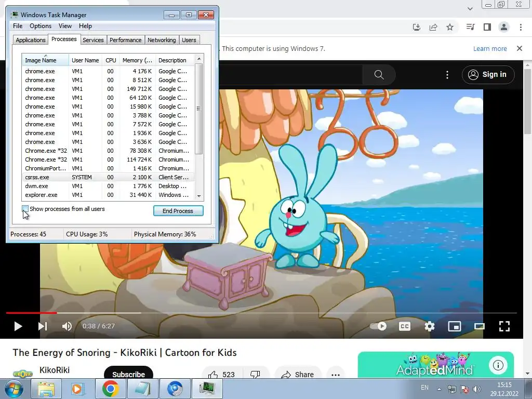This screenshot has width=532, height=399.
Task: Open Chrome three-dot menu
Action: 521,27
